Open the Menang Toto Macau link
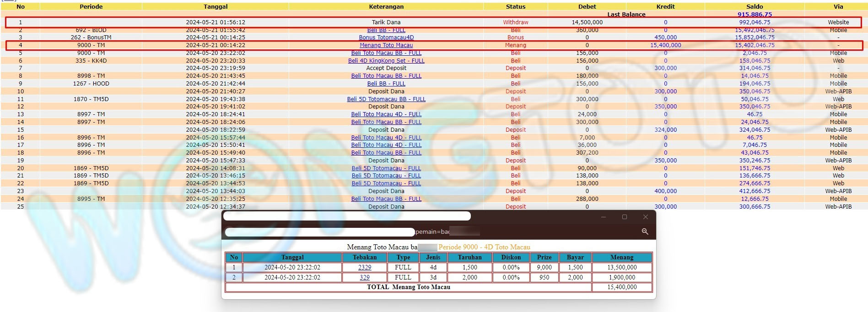868x312 pixels. (x=386, y=45)
